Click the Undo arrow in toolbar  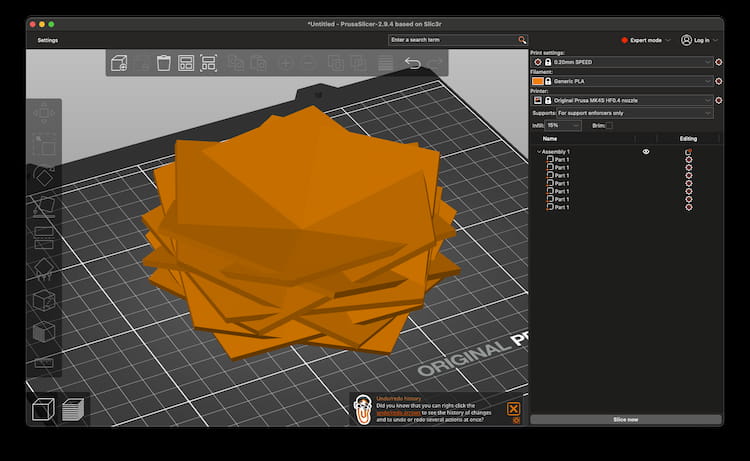tap(412, 63)
